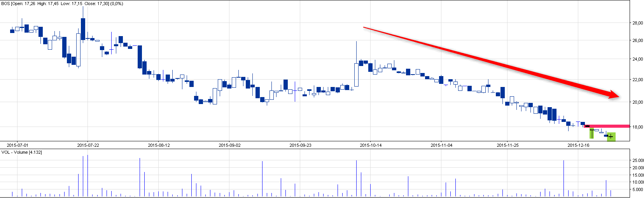
Task: Select the 2015-11-25 date label
Action: click(507, 145)
